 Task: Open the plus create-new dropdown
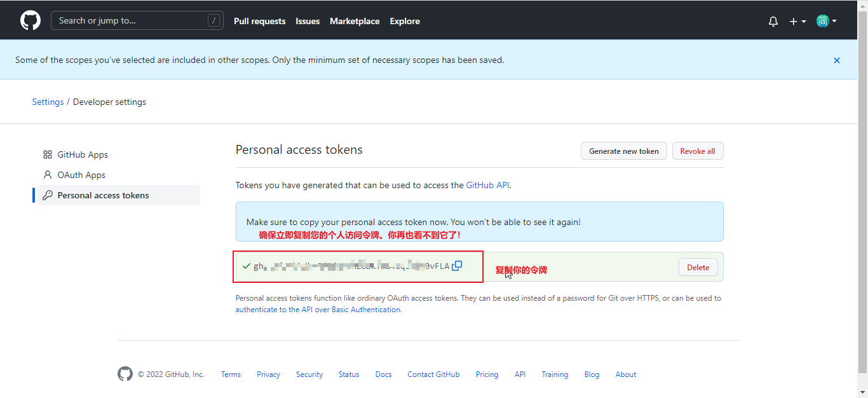797,21
